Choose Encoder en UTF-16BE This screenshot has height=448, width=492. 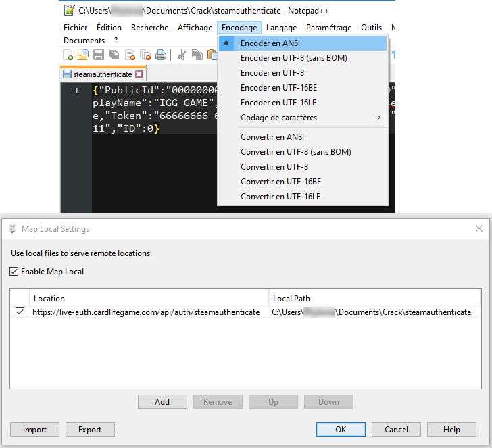pos(303,88)
